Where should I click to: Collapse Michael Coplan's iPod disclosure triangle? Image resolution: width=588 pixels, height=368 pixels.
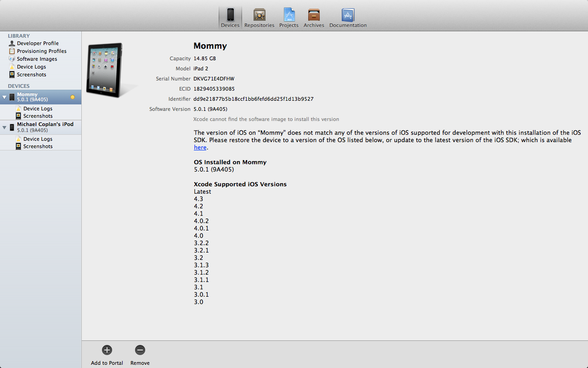(x=5, y=127)
